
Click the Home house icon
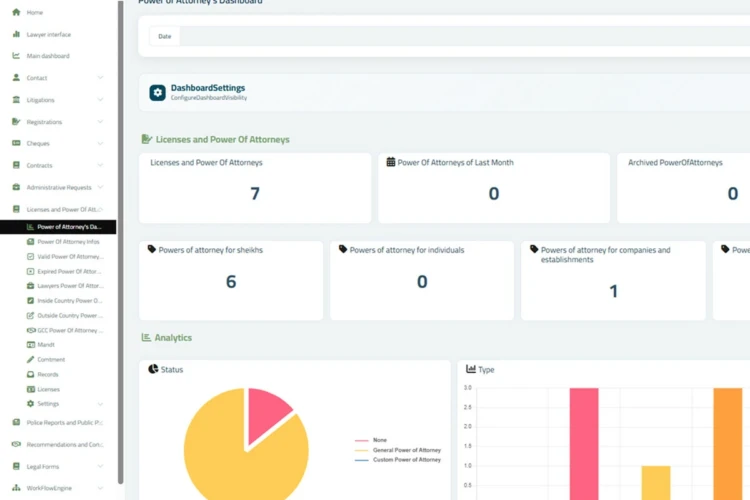point(16,12)
